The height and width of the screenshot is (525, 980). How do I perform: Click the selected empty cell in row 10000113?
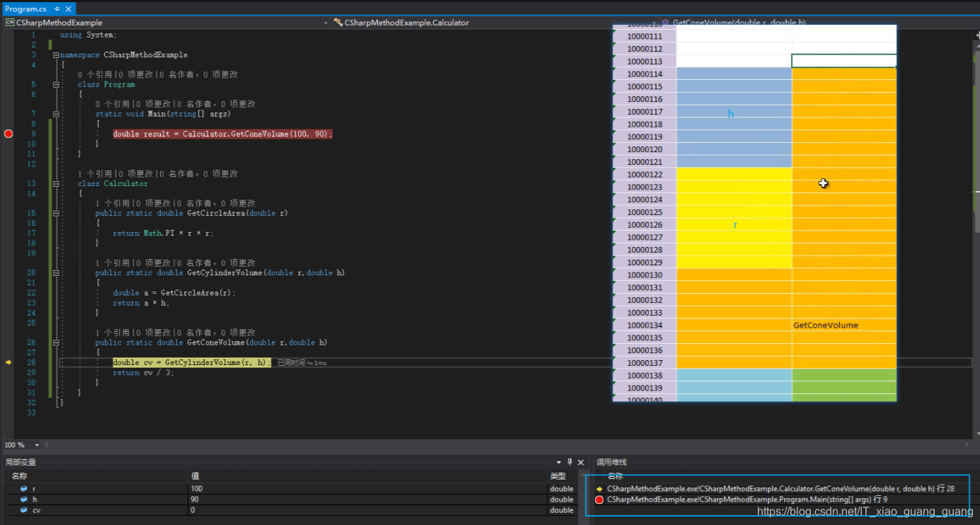coord(844,62)
